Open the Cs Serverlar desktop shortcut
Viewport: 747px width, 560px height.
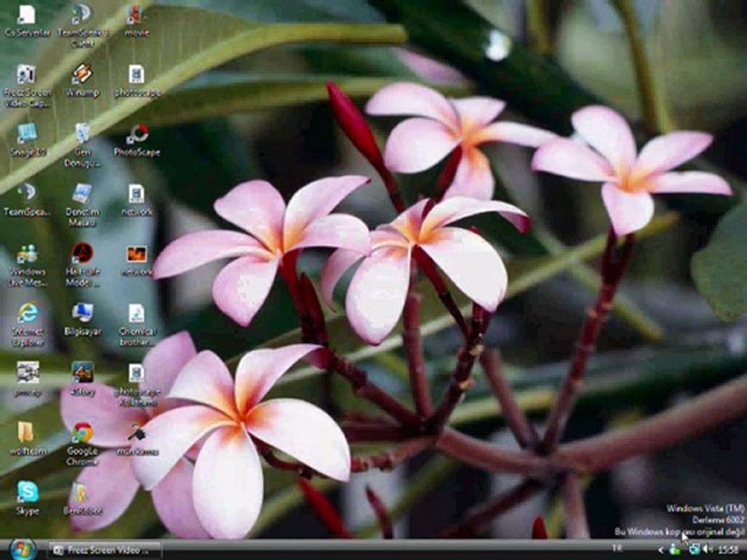(x=27, y=20)
